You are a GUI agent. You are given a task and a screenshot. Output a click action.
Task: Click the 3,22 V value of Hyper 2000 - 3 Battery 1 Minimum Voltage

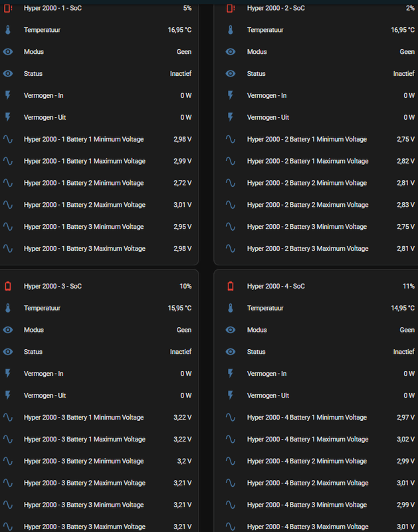179,418
